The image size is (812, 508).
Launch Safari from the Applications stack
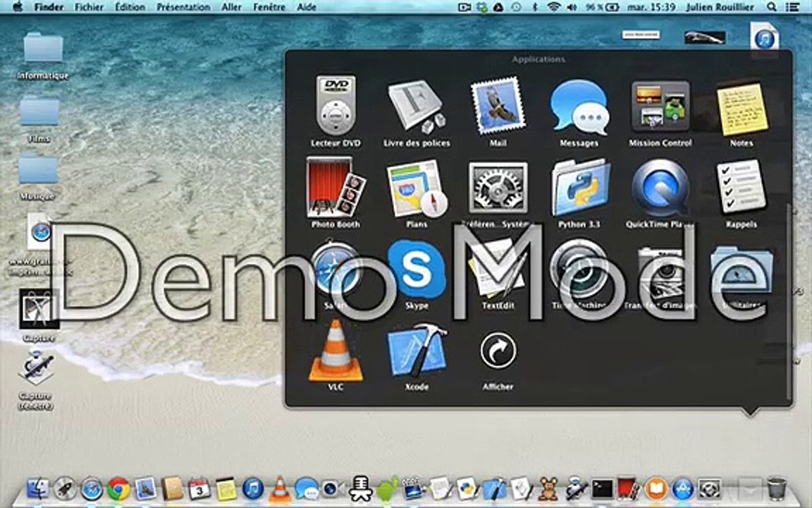coord(336,270)
